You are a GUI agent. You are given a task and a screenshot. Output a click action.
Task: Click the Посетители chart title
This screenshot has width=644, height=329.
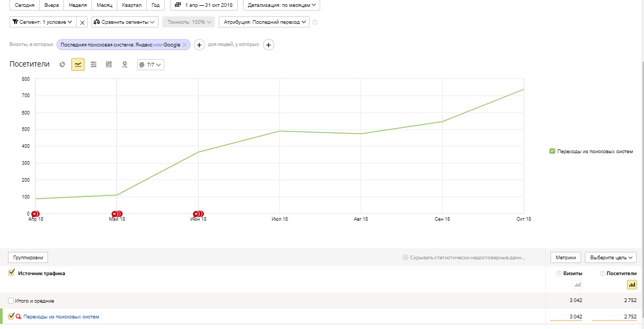[x=30, y=64]
